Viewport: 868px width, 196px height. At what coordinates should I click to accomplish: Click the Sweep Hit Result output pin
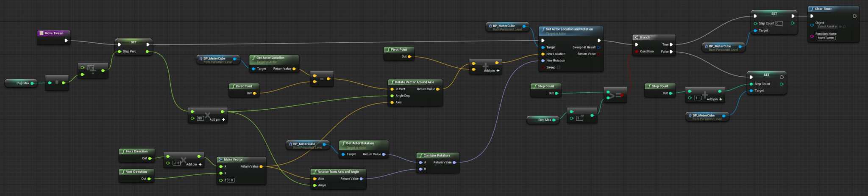pos(598,47)
